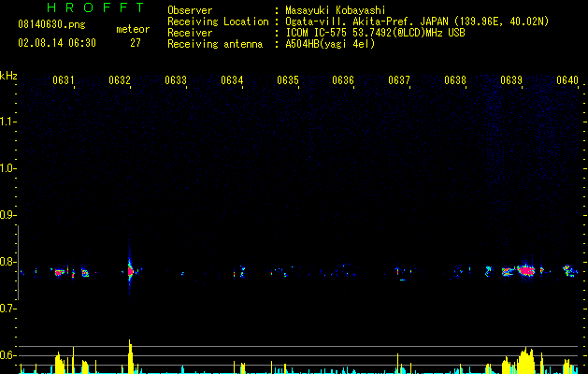This screenshot has width=588, height=374.
Task: Click the bright meteor echo at 0632
Action: 130,271
